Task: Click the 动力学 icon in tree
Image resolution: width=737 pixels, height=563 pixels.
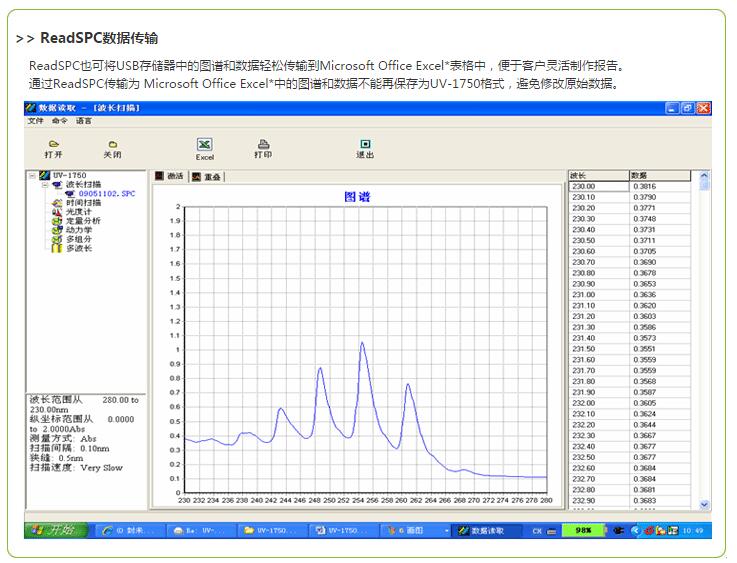Action: pos(57,230)
